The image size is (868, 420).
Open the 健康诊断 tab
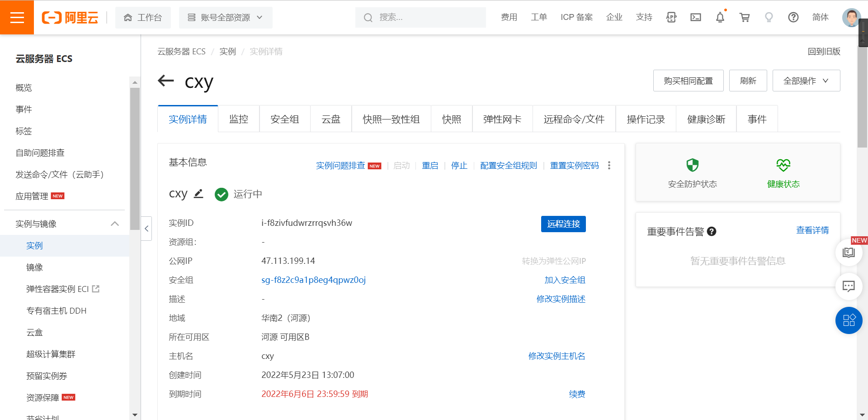pos(706,119)
